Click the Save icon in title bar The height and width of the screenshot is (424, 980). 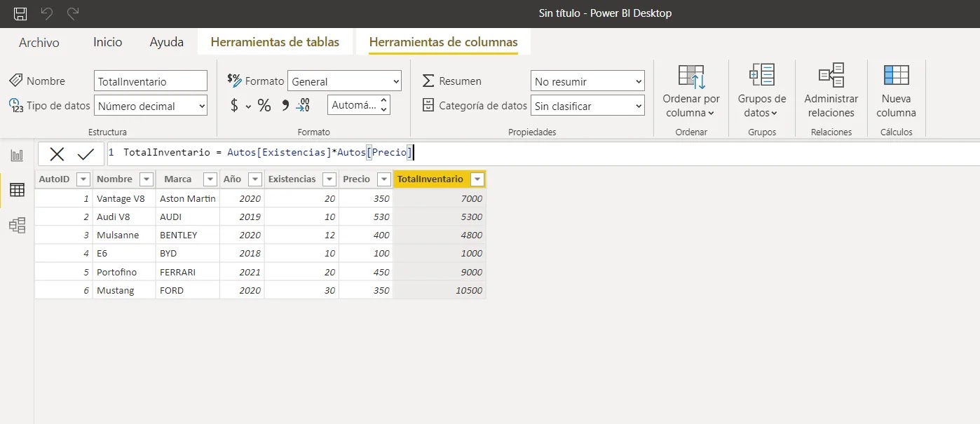(20, 13)
